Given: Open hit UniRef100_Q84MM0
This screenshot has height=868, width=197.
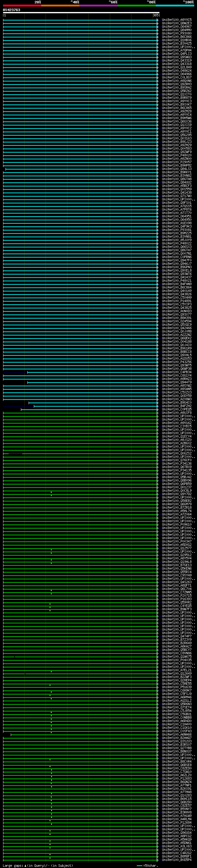Looking at the screenshot, I should (x=177, y=30).
